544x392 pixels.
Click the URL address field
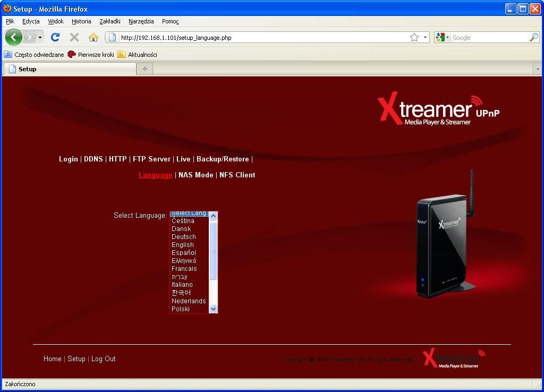point(263,38)
